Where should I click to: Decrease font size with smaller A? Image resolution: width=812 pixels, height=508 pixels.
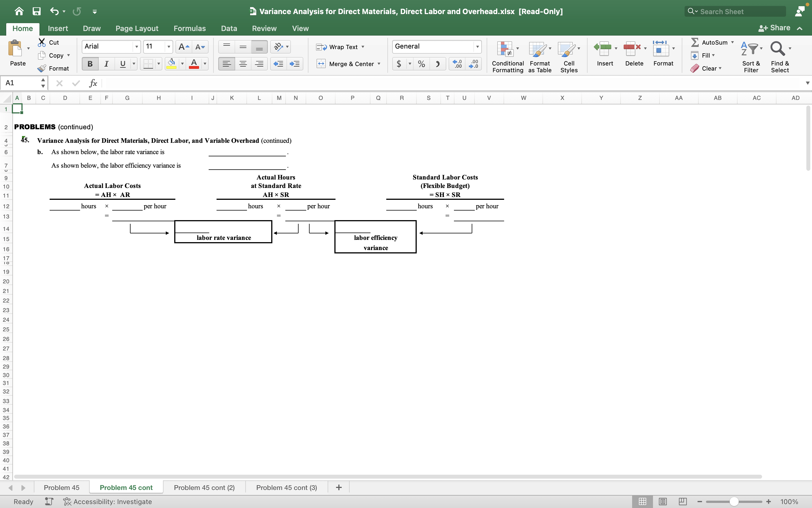(200, 47)
